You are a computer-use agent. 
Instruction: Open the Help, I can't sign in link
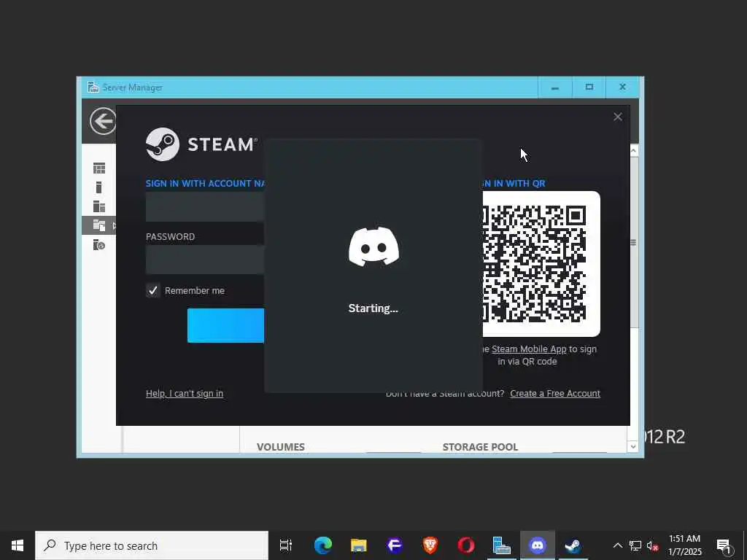[185, 393]
